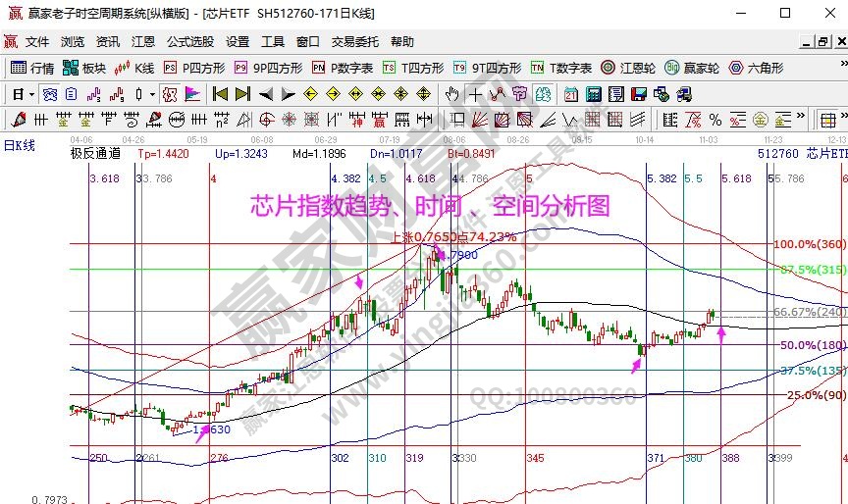Click the 日K线 chart label
Viewport: 848px width, 504px height.
tap(20, 144)
